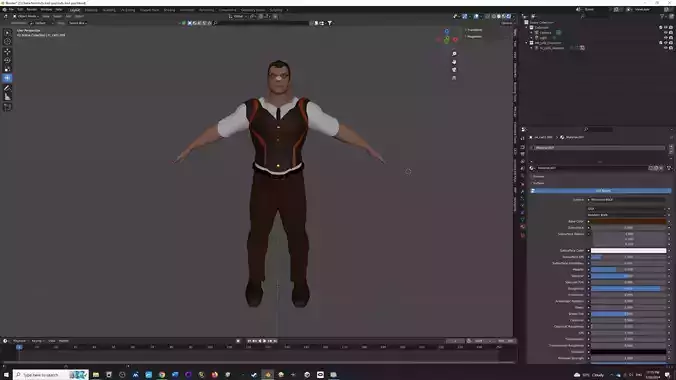This screenshot has width=676, height=380.
Task: Expand the Preview panel in material properties
Action: (x=538, y=176)
